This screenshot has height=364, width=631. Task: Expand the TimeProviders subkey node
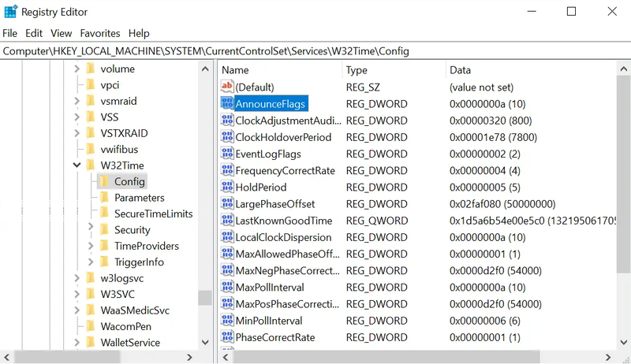tap(91, 246)
